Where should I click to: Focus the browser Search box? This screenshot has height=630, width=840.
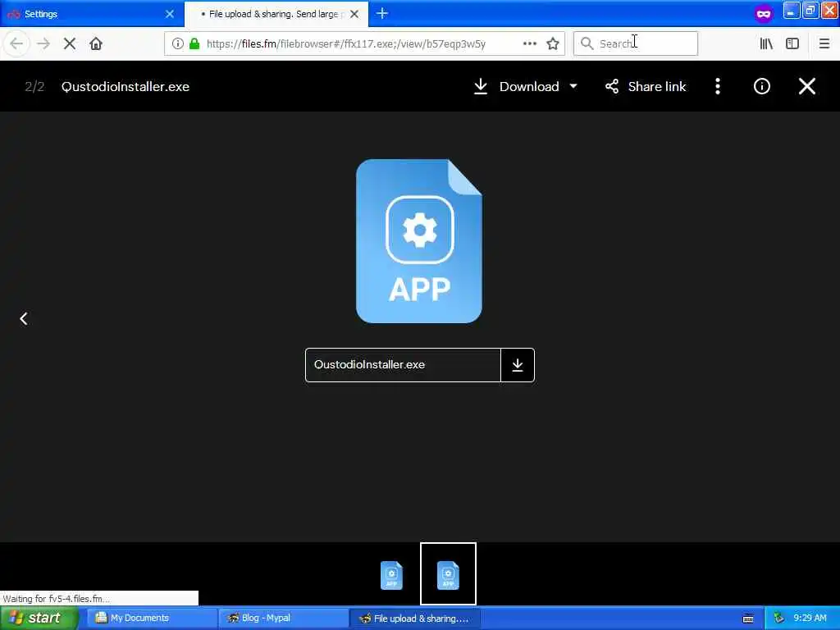point(636,43)
